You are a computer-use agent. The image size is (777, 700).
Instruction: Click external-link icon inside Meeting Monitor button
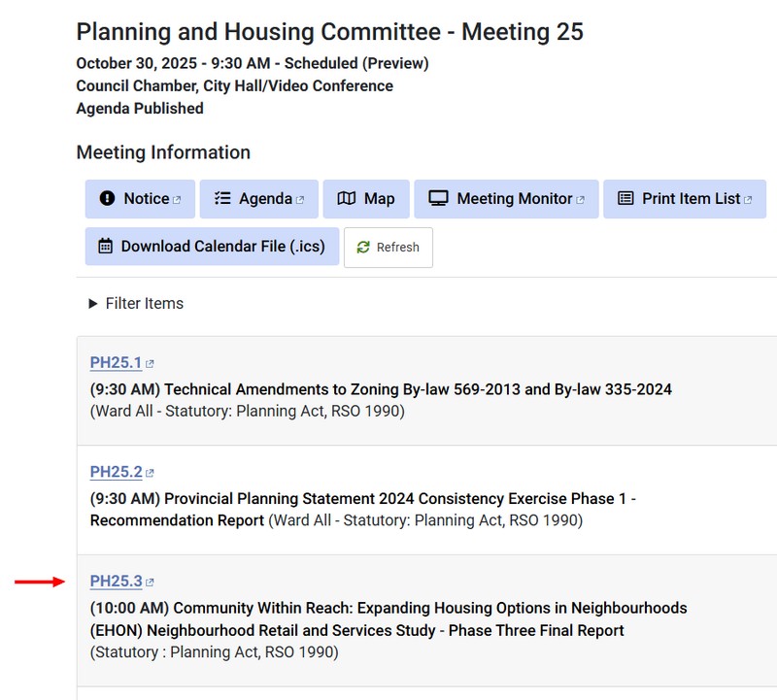pos(581,200)
